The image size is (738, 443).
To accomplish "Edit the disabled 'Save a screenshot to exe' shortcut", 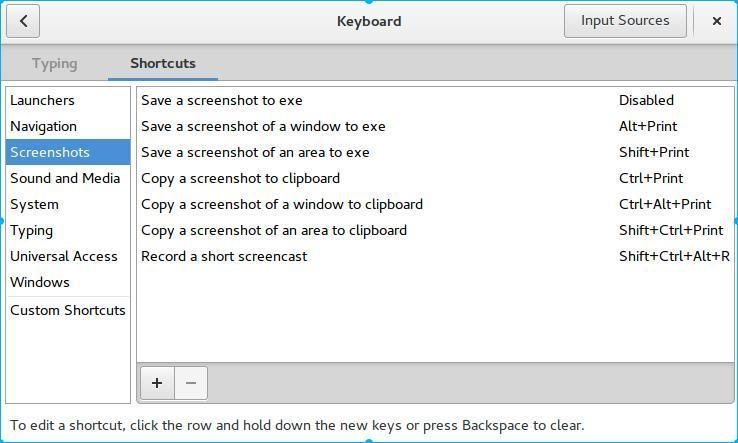I will tap(435, 100).
